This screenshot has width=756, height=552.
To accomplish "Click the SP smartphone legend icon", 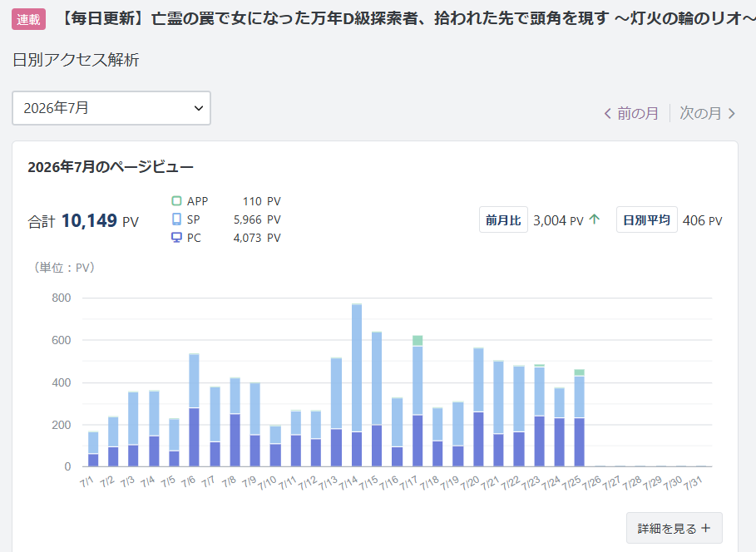I will coord(176,219).
